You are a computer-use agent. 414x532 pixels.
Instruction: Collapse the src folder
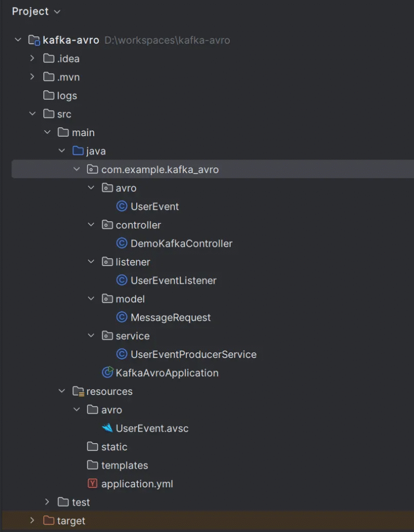[x=32, y=114]
